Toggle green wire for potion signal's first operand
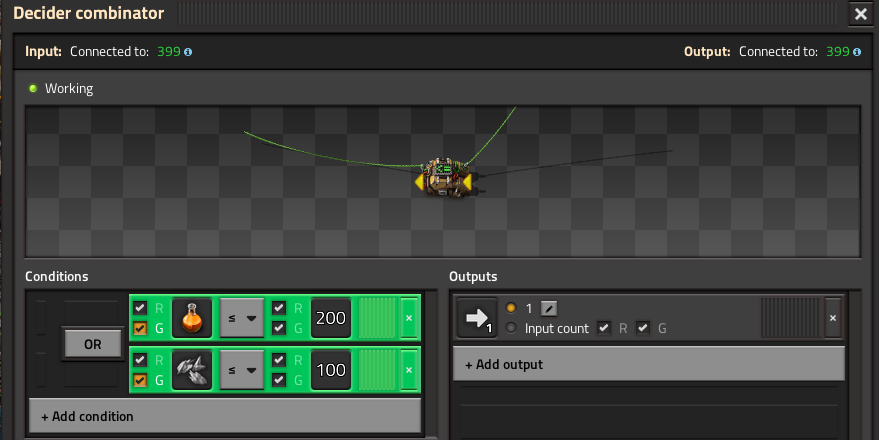This screenshot has width=879, height=440. pyautogui.click(x=140, y=328)
